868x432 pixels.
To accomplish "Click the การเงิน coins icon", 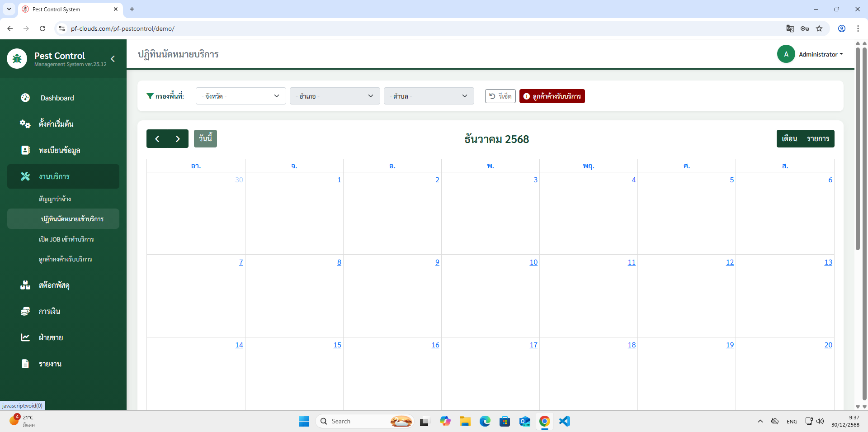I will click(x=25, y=311).
